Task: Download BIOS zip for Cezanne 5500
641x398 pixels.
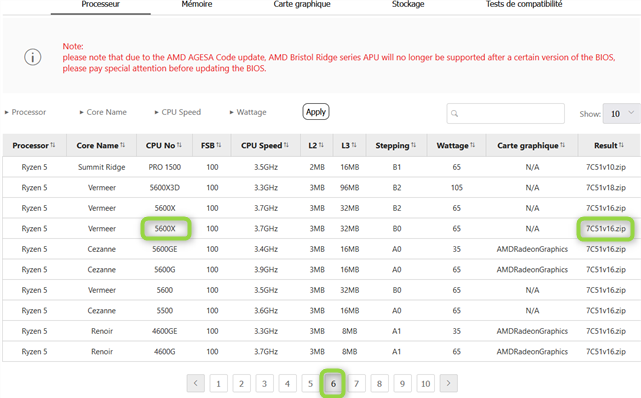Action: click(x=606, y=311)
